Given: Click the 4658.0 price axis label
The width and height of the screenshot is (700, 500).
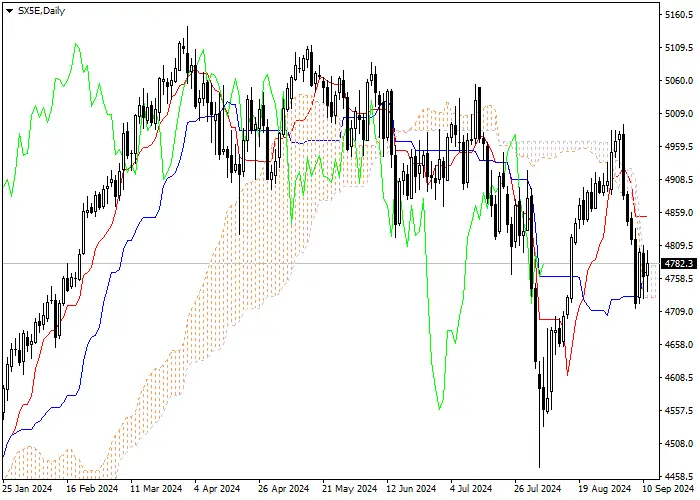Looking at the screenshot, I should [679, 344].
